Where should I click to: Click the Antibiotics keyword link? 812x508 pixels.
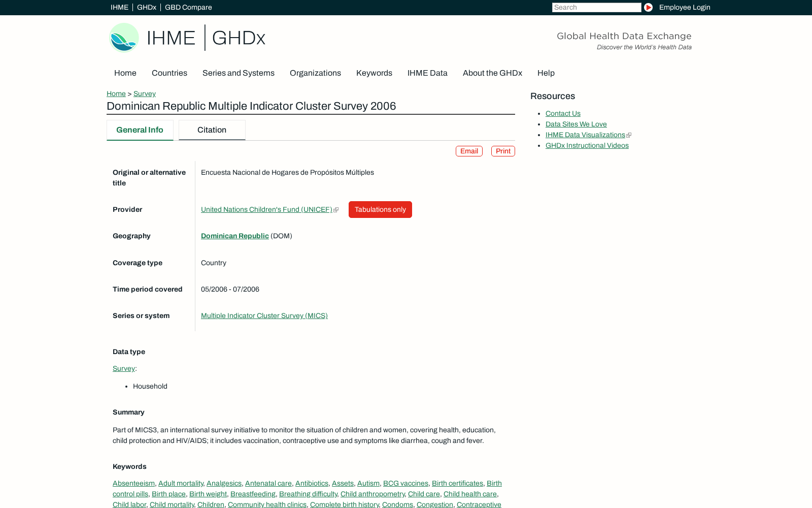[x=312, y=483]
